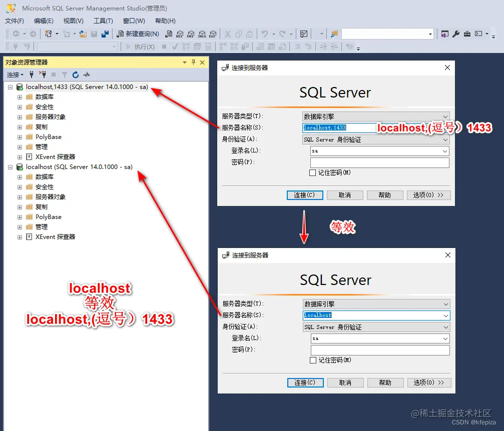Open the 窗口(W) menu

click(x=134, y=21)
